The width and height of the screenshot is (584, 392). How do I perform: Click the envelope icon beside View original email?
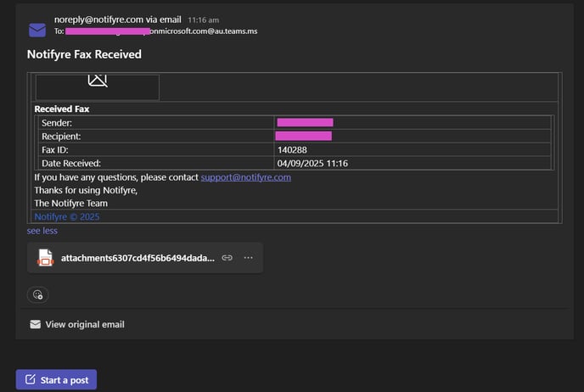pyautogui.click(x=36, y=324)
